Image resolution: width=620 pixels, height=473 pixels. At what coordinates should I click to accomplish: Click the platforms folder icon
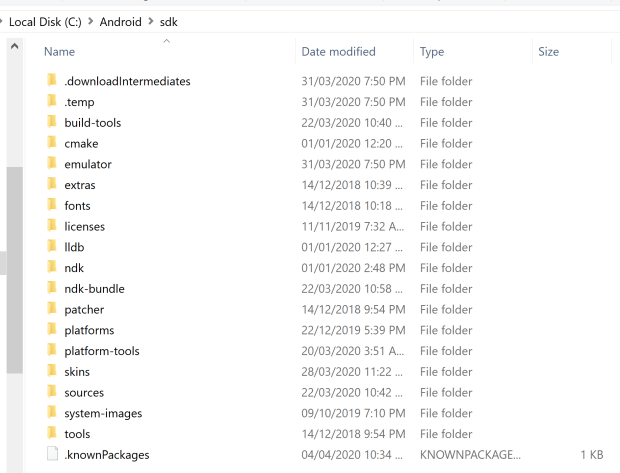point(52,329)
